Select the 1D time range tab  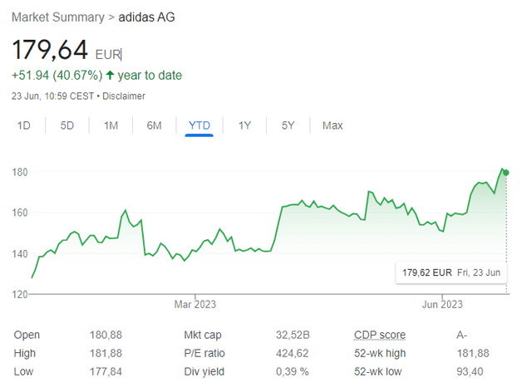(24, 125)
